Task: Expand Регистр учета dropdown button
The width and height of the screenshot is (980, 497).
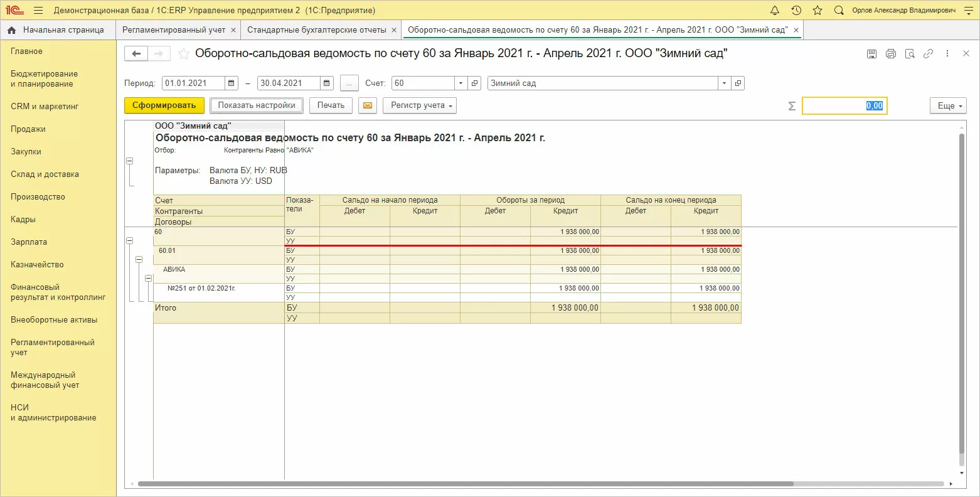Action: [422, 105]
